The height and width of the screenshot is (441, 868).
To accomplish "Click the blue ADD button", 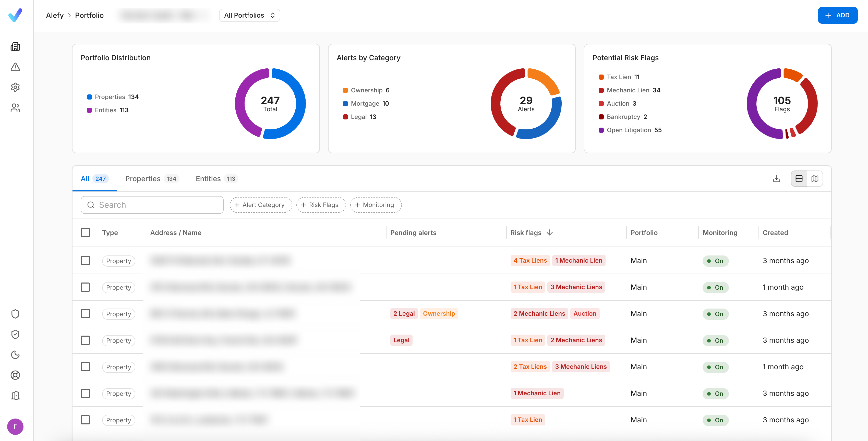I will point(837,15).
